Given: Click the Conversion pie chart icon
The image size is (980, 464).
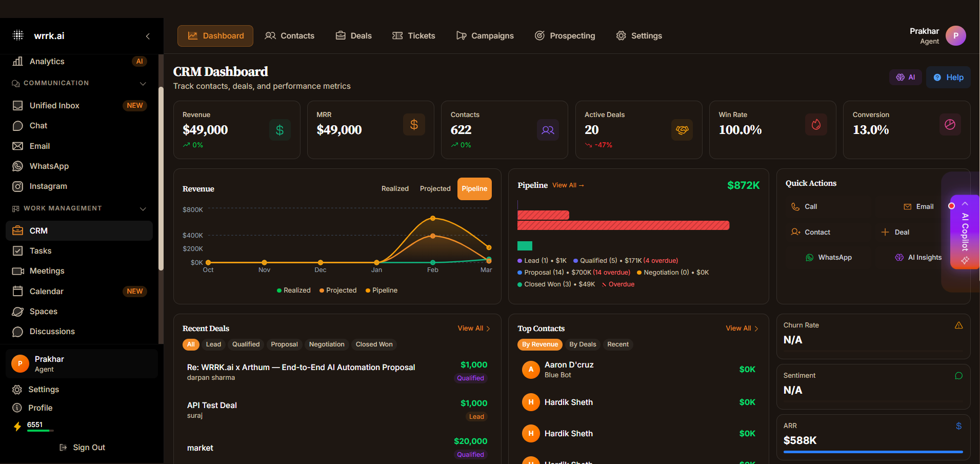Looking at the screenshot, I should 949,125.
